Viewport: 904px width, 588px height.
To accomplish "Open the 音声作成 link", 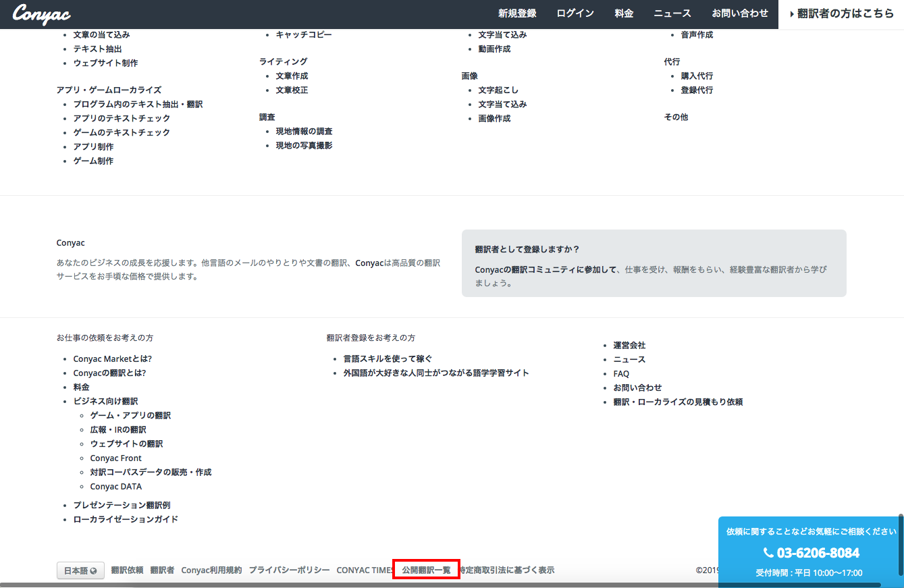I will coord(697,35).
